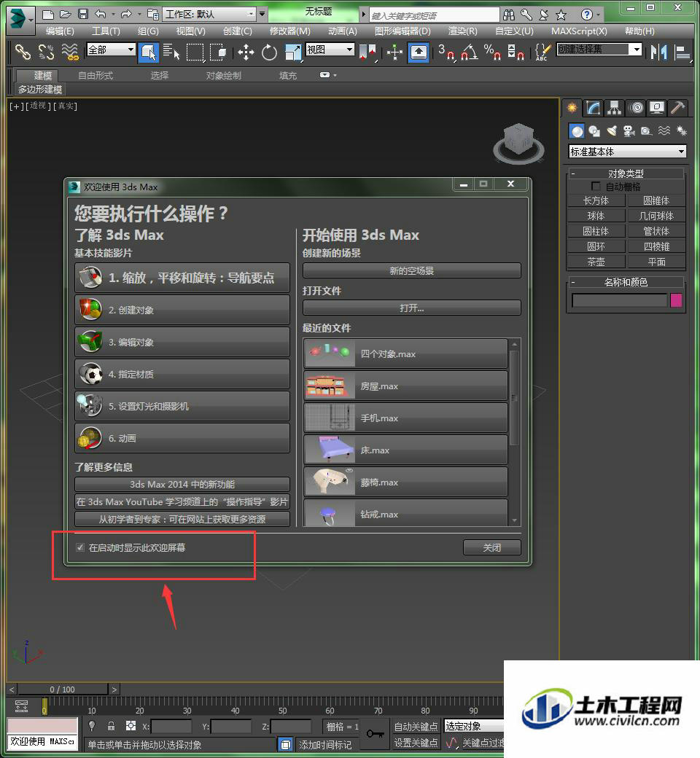Open the 选定对象 key filter dropdown
Viewport: 700px width, 758px height.
pyautogui.click(x=474, y=726)
